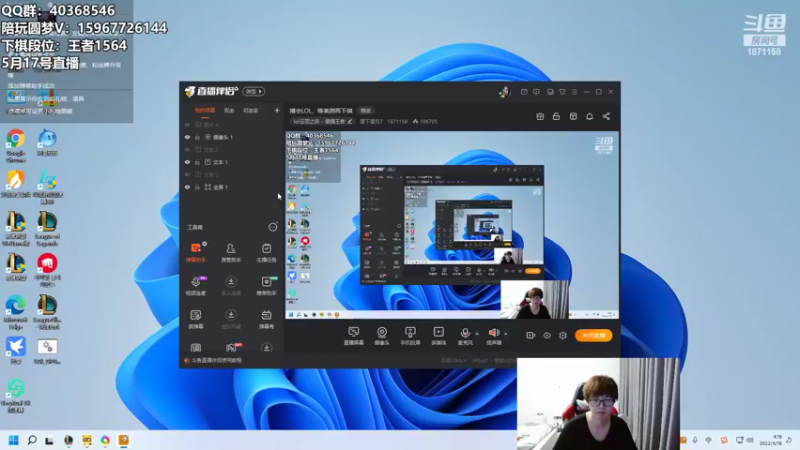The width and height of the screenshot is (800, 450).
Task: Click the stream title text in header
Action: (x=321, y=110)
